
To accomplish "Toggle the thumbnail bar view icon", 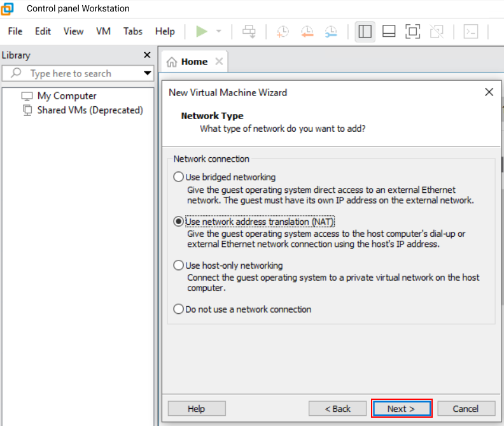I will 389,31.
